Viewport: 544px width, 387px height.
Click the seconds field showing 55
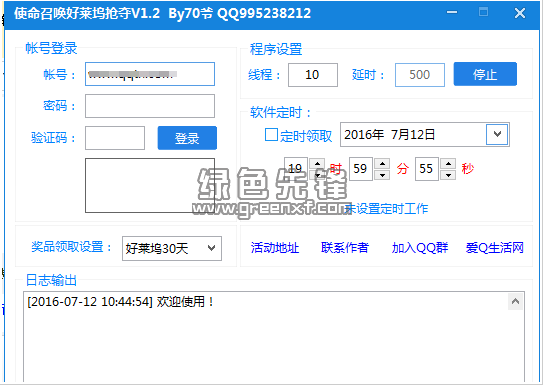[x=426, y=169]
